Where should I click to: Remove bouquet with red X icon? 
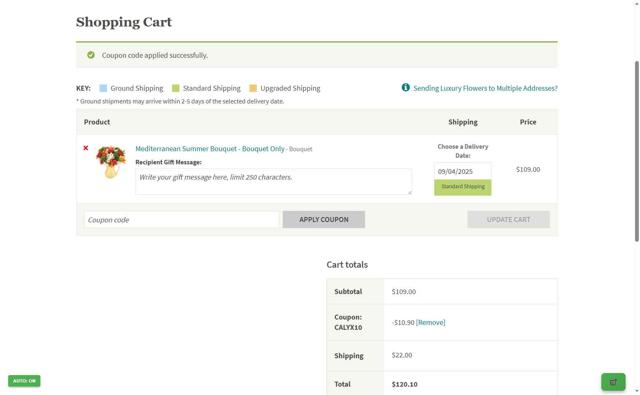pos(86,148)
